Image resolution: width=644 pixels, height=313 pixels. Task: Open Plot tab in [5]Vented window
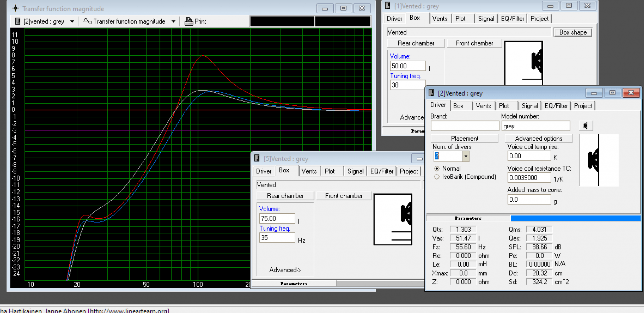click(x=330, y=171)
